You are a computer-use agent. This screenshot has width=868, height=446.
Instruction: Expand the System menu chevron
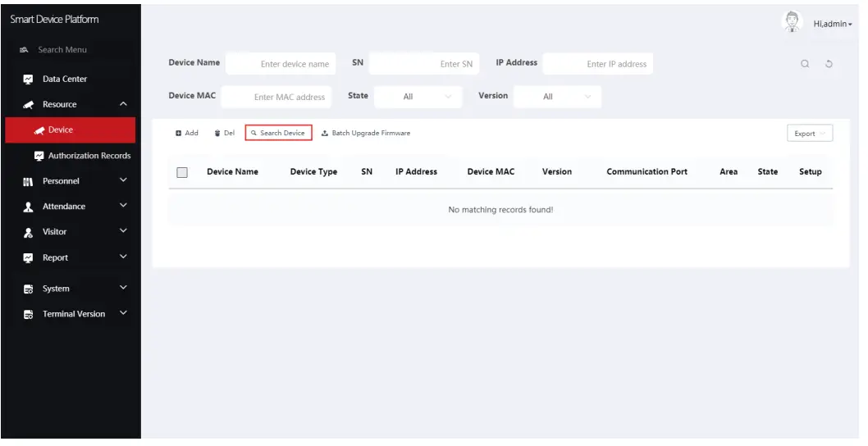point(123,288)
